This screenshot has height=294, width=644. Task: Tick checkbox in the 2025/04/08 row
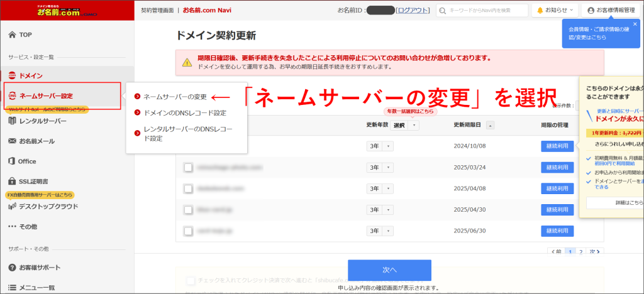coord(188,188)
